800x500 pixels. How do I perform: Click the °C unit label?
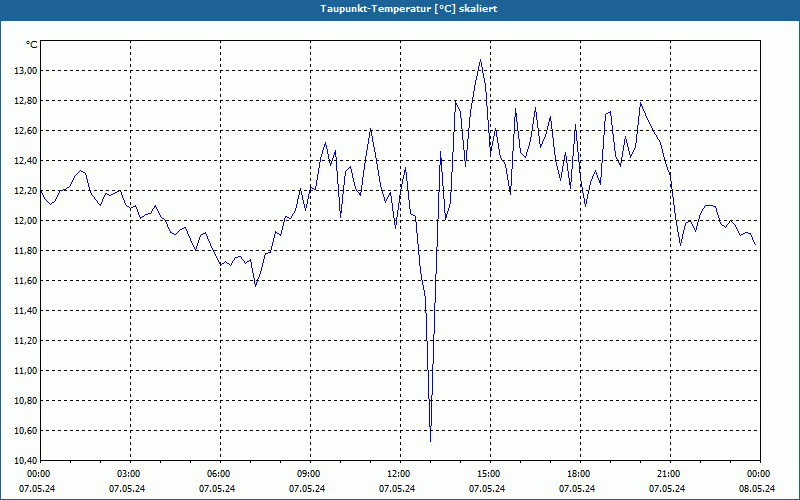pyautogui.click(x=32, y=45)
